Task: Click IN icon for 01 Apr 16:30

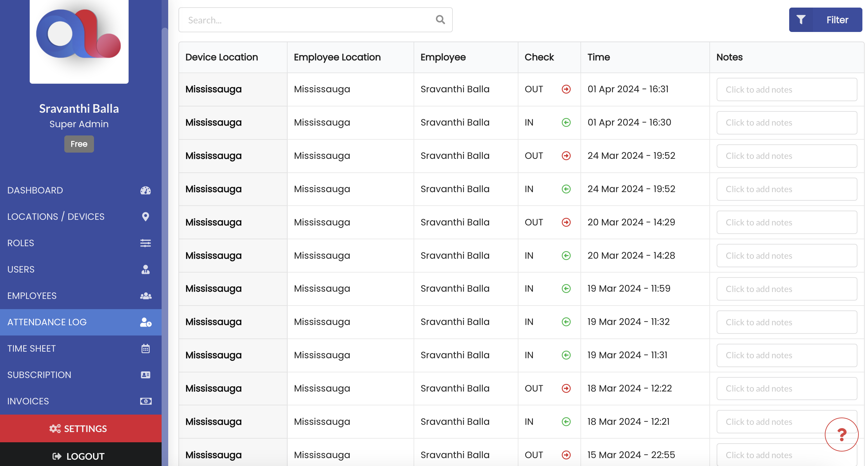Action: pyautogui.click(x=566, y=123)
